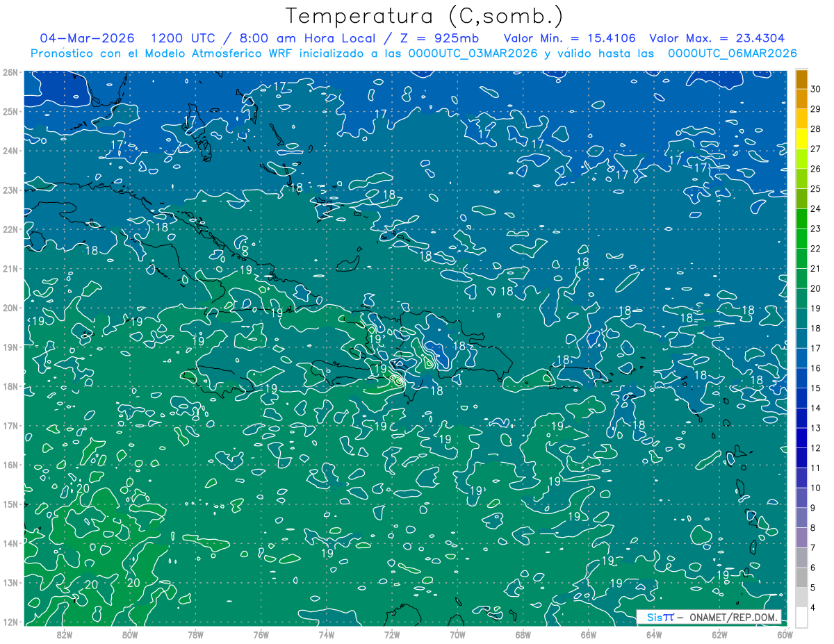
Task: Click the '70W' longitude label
Action: 457,634
